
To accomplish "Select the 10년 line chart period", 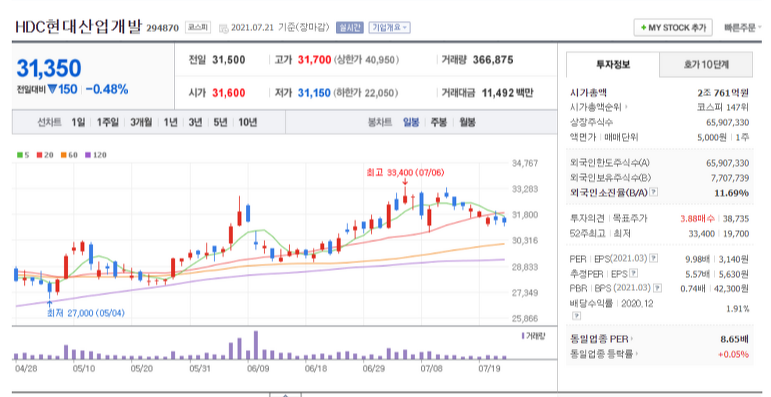I will [x=248, y=122].
